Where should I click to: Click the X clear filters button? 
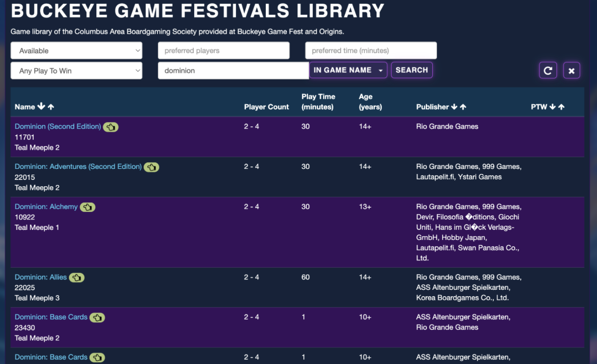572,70
